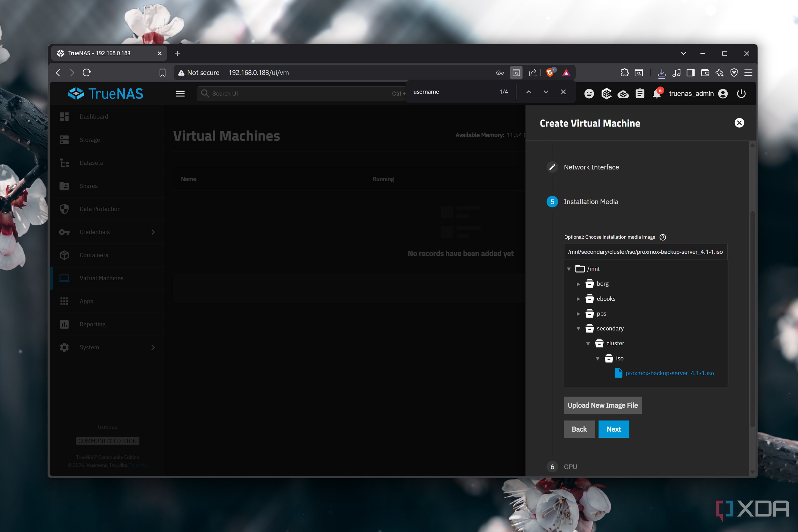The image size is (798, 532).
Task: Open the password key icon
Action: click(x=500, y=73)
